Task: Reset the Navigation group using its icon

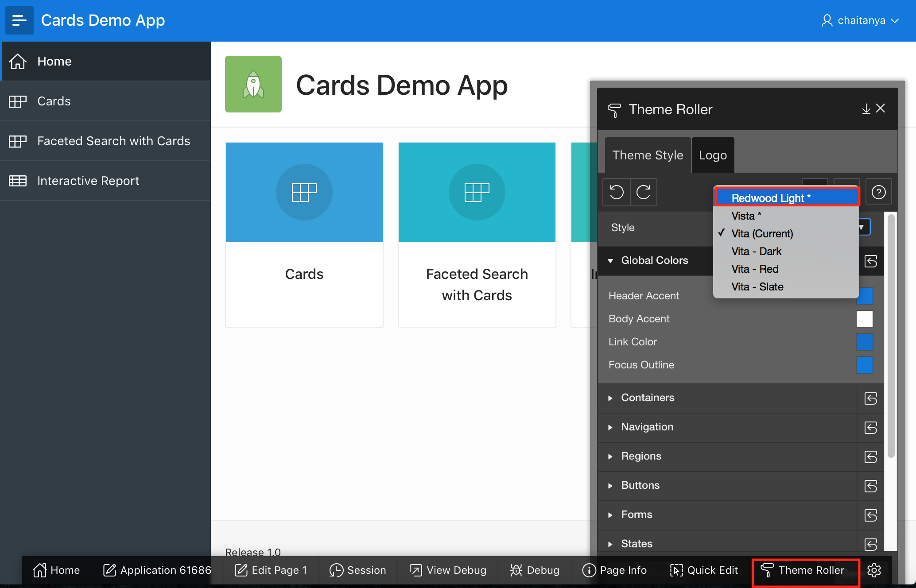Action: click(x=870, y=428)
